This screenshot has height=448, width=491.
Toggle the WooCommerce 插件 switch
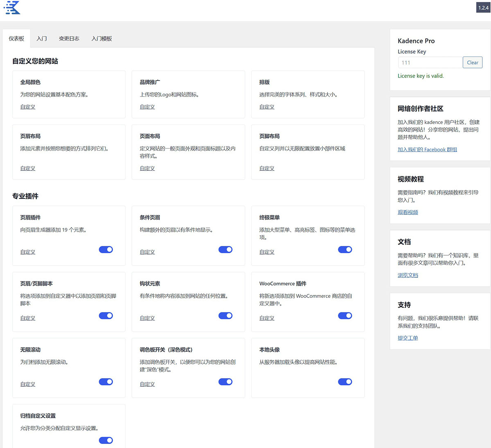(345, 315)
